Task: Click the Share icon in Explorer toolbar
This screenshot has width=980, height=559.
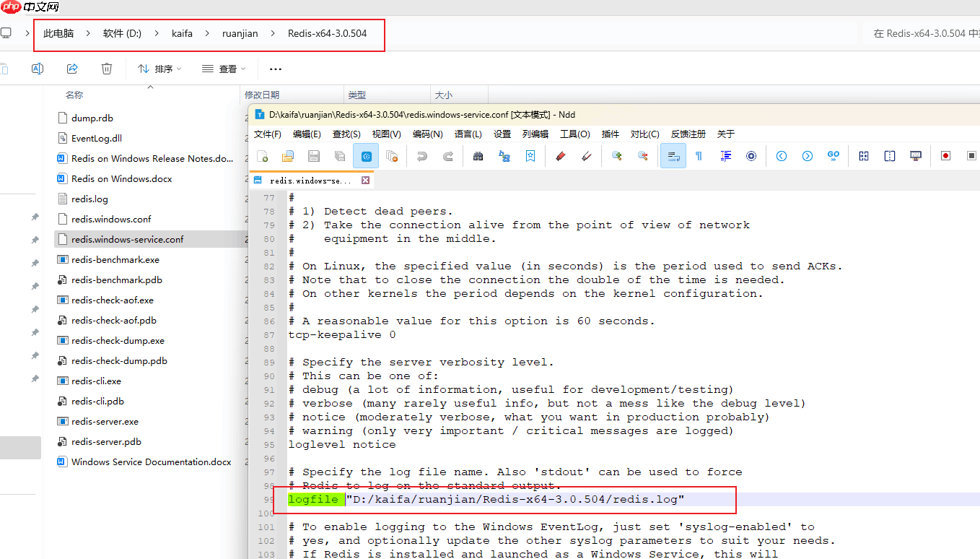Action: coord(72,69)
